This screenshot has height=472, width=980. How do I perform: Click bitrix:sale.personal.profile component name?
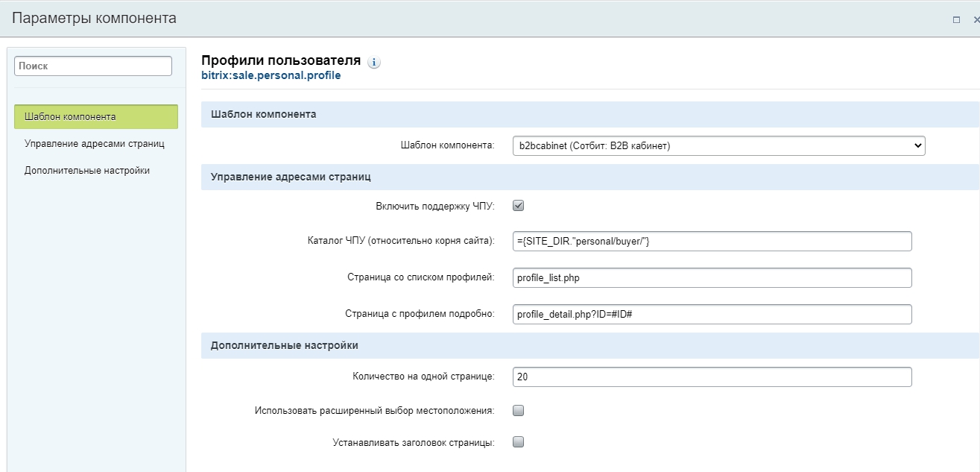pos(271,75)
